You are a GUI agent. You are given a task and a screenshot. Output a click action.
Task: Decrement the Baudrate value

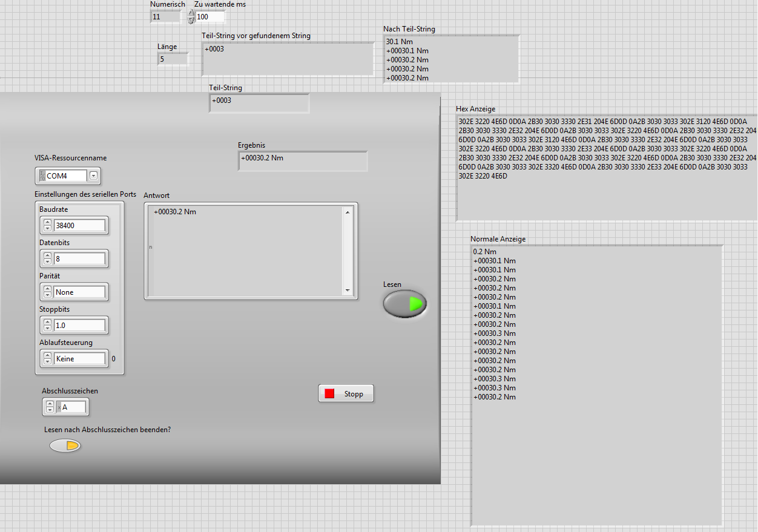[x=48, y=229]
